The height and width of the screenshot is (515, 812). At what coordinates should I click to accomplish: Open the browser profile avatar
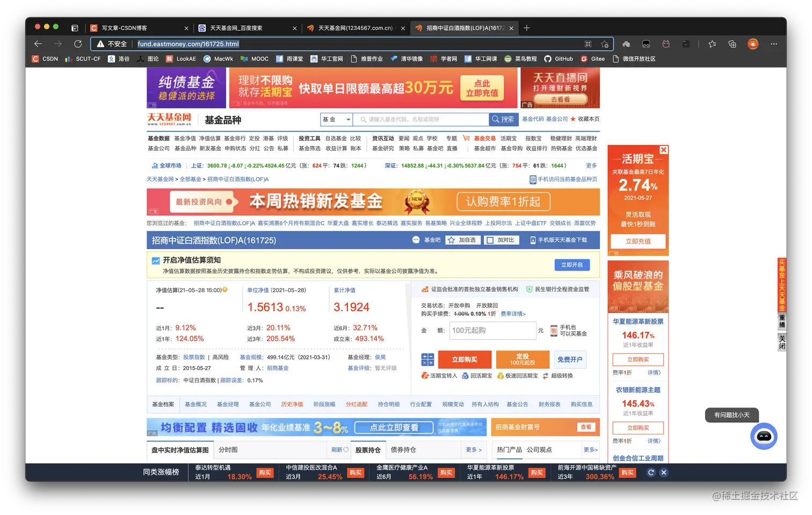point(753,44)
